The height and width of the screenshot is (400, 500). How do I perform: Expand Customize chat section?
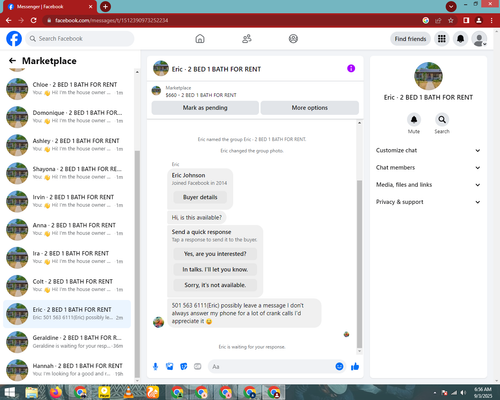(x=428, y=150)
